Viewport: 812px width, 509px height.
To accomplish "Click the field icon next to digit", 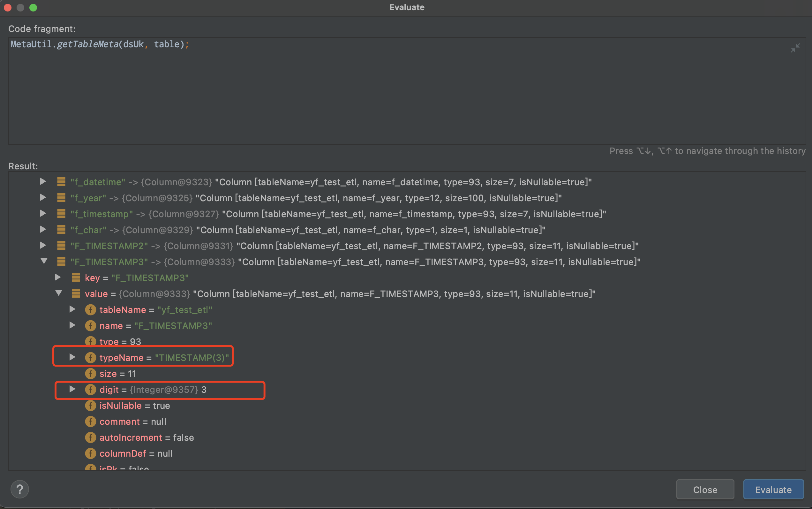I will [90, 390].
